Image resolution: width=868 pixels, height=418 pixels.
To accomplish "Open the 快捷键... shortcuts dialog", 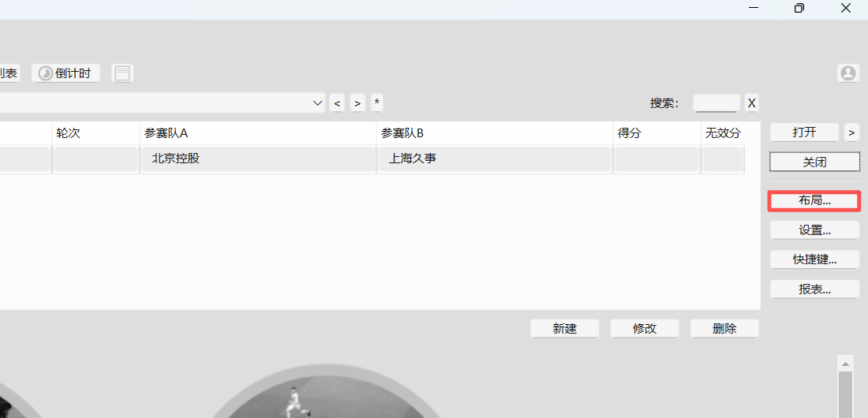I will [814, 259].
